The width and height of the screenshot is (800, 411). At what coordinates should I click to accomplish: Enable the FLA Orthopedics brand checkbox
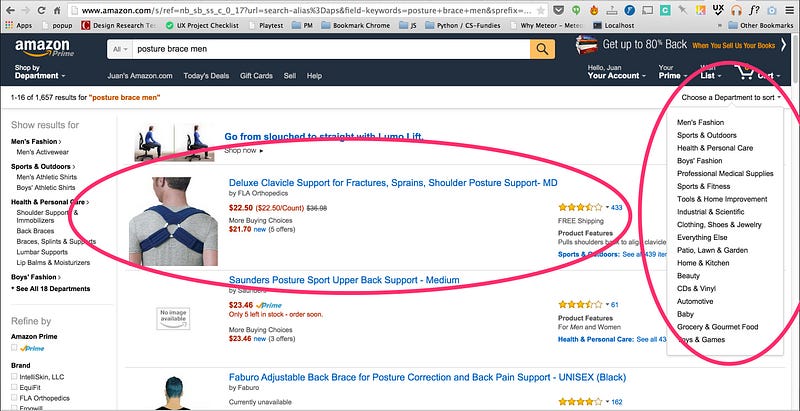[14, 398]
